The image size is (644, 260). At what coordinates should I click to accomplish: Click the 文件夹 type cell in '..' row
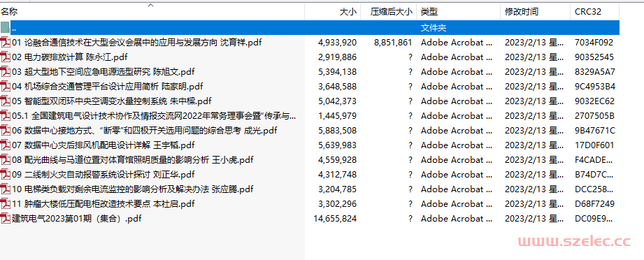(434, 27)
